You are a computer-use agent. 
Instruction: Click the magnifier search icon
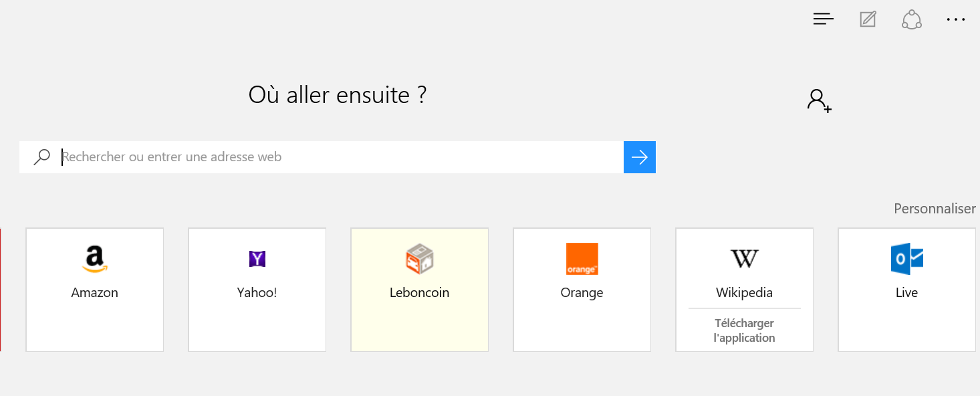[x=41, y=157]
